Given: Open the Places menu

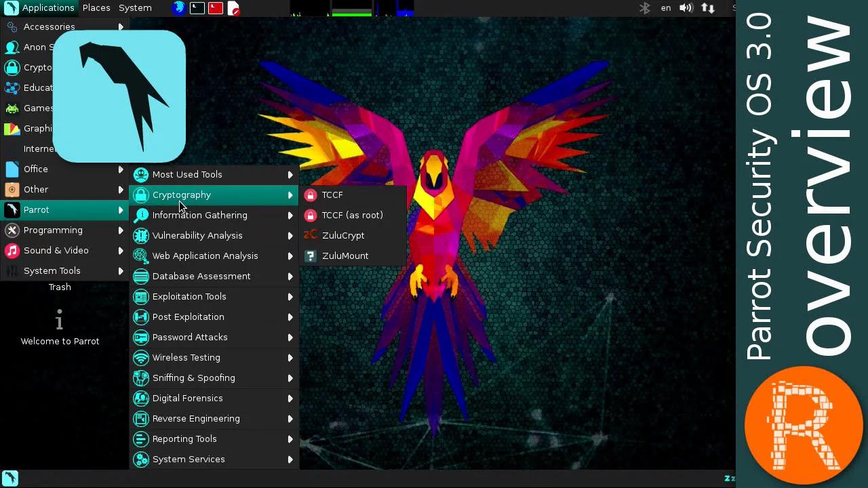Looking at the screenshot, I should [x=96, y=8].
